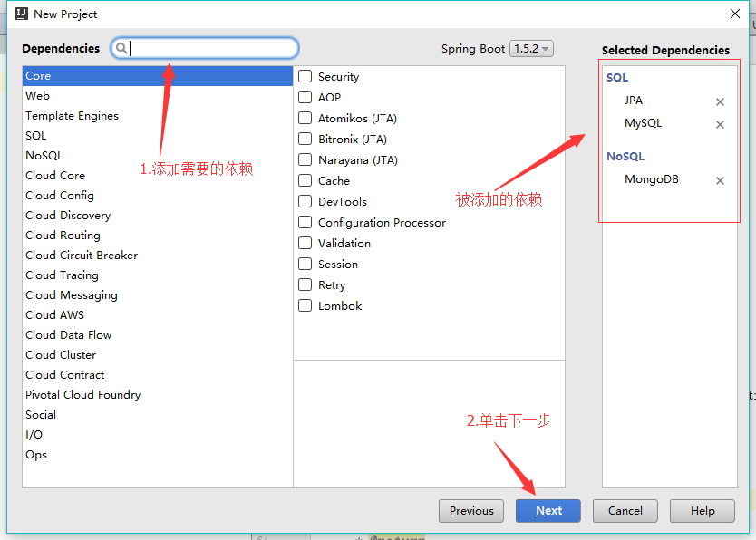Click the search magnifier icon

click(121, 48)
